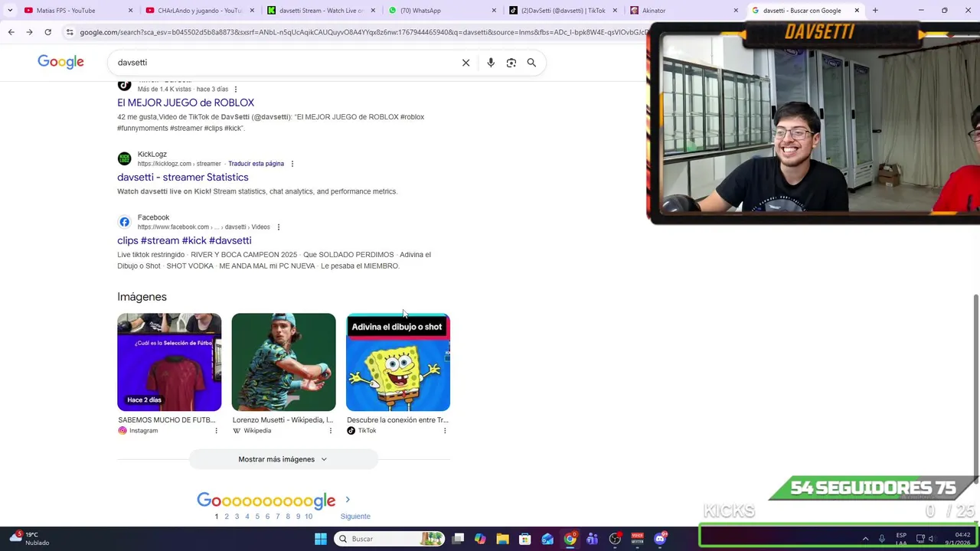980x551 pixels.
Task: Click the taskbar Buscar search box
Action: pos(389,539)
